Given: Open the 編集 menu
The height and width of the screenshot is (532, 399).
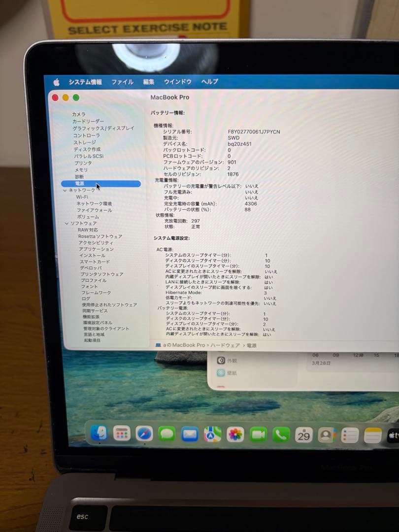Looking at the screenshot, I should tap(149, 82).
